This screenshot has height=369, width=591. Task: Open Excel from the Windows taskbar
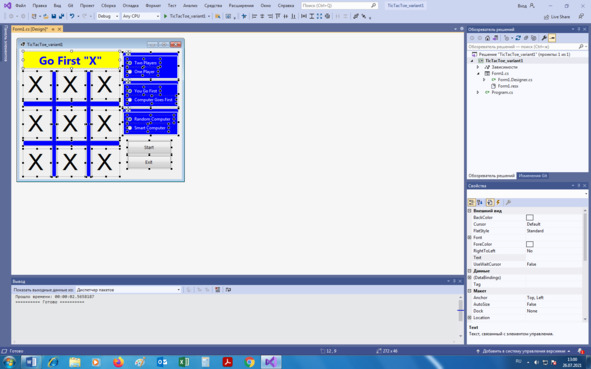[184, 362]
